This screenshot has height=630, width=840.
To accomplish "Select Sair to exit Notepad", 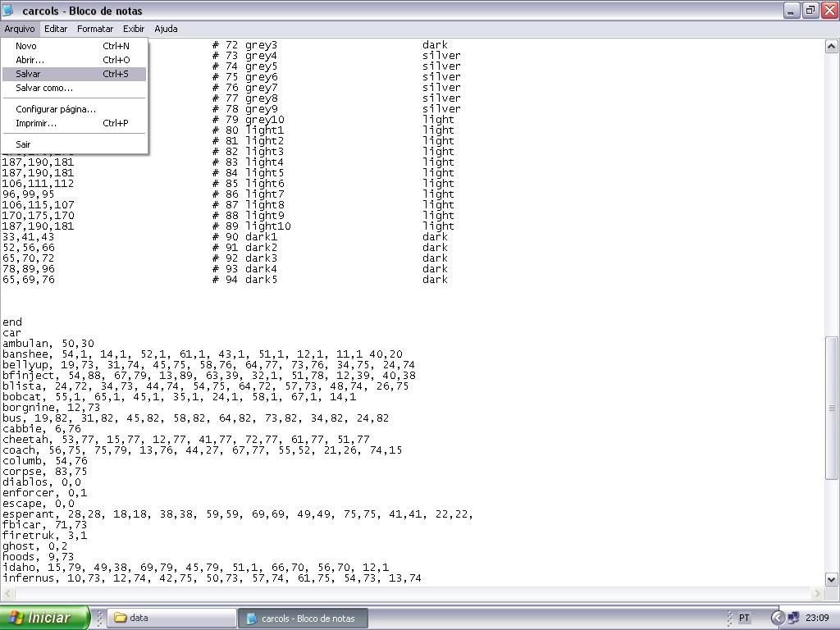I will click(74, 144).
